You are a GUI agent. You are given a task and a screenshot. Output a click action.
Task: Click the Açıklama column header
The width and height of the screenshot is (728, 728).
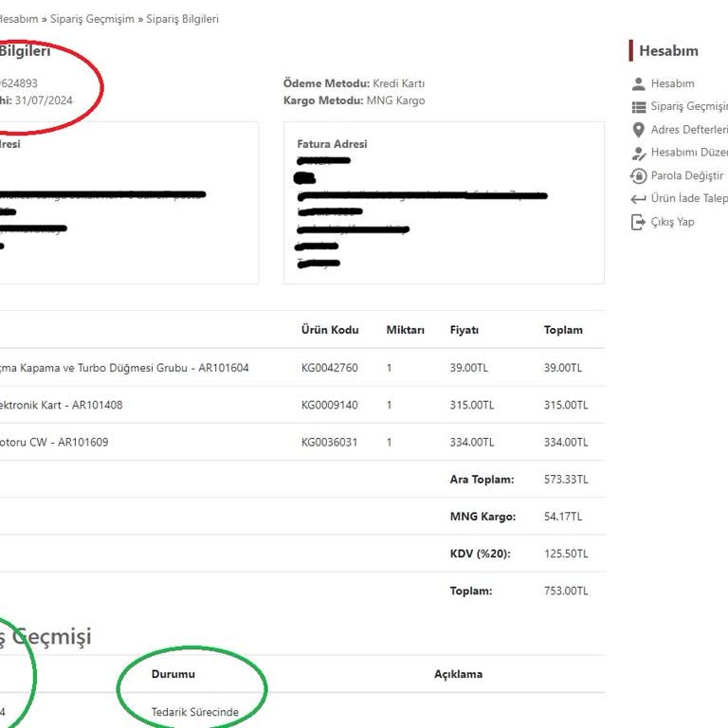click(458, 674)
